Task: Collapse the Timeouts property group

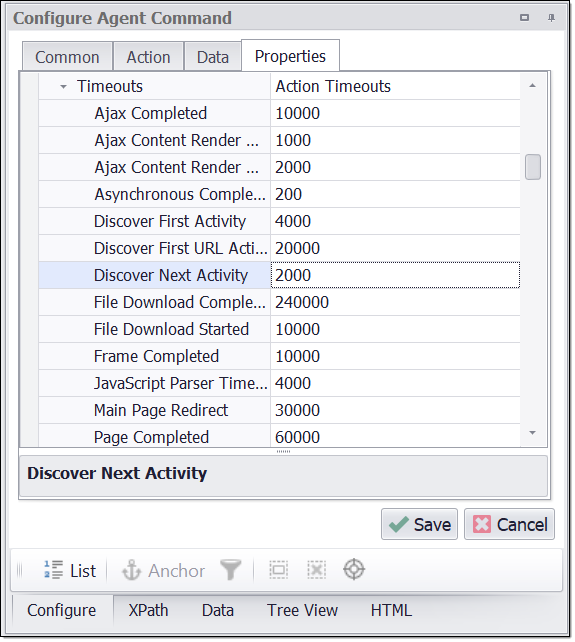Action: 63,87
